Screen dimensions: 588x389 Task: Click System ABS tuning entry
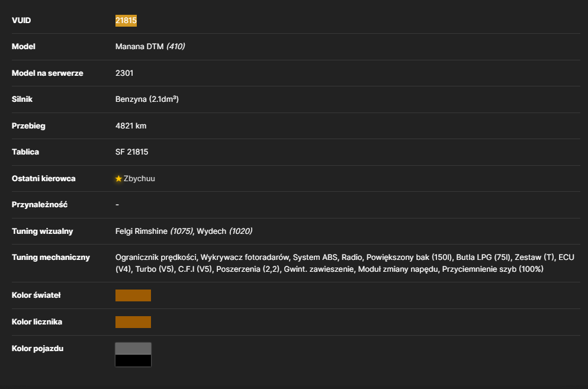(x=315, y=258)
